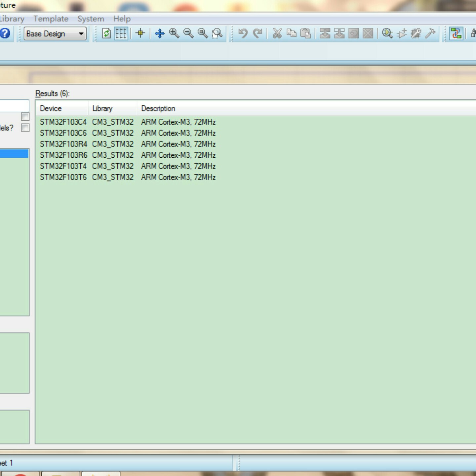Toggle the grid display icon
476x476 pixels.
(121, 33)
